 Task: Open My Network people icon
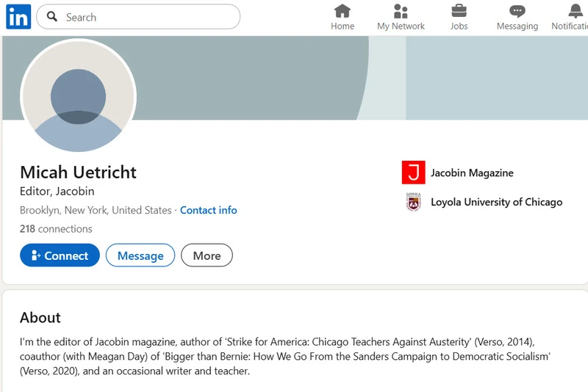(x=401, y=11)
